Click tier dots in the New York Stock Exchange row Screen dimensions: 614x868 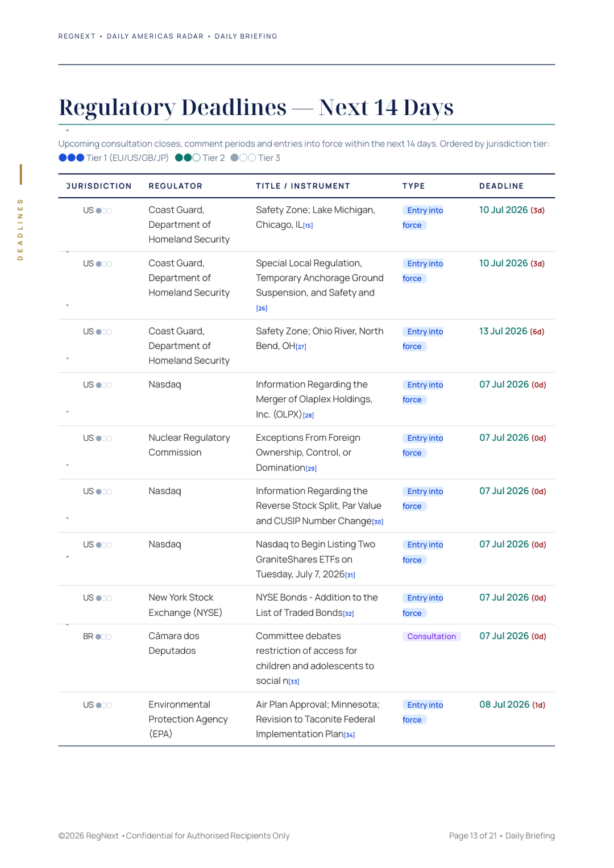tap(104, 598)
